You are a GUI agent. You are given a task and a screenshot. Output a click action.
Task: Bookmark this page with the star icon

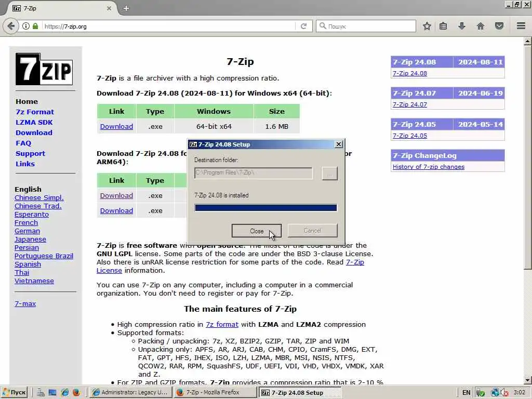click(x=427, y=26)
